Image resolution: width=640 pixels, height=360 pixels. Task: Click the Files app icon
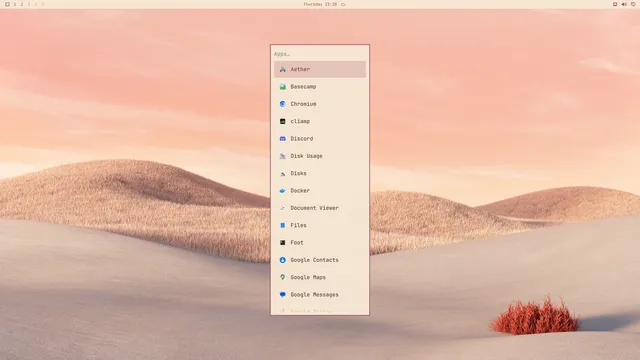[x=282, y=225]
